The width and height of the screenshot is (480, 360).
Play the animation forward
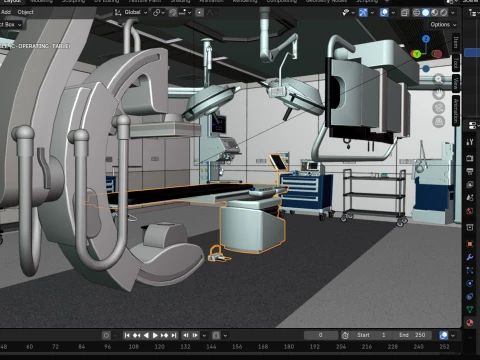tap(155, 335)
